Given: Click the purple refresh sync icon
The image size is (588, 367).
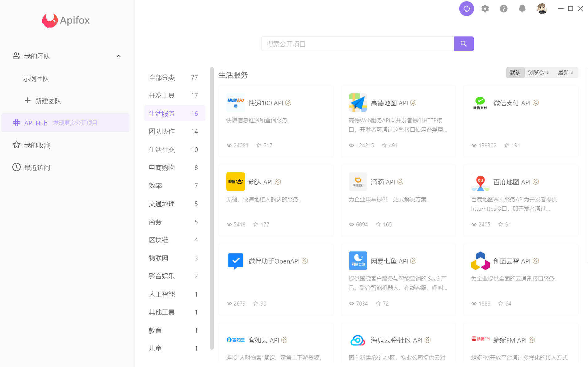Looking at the screenshot, I should (466, 9).
